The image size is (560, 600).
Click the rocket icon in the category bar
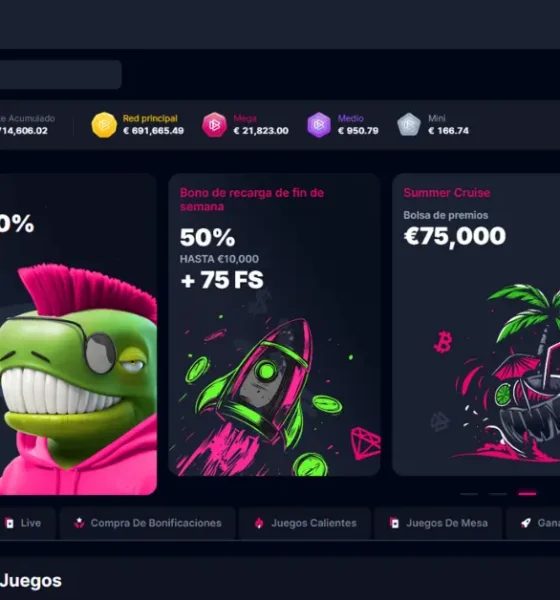[526, 523]
